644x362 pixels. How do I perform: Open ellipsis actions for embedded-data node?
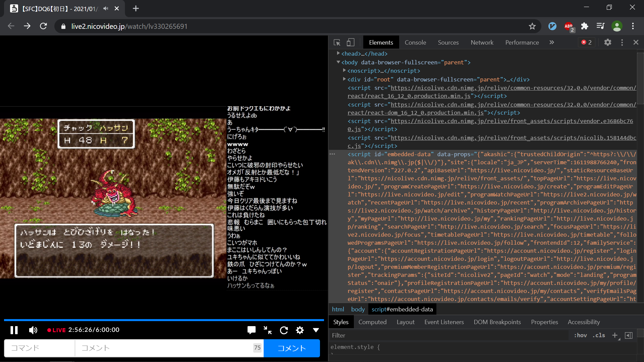coord(332,154)
